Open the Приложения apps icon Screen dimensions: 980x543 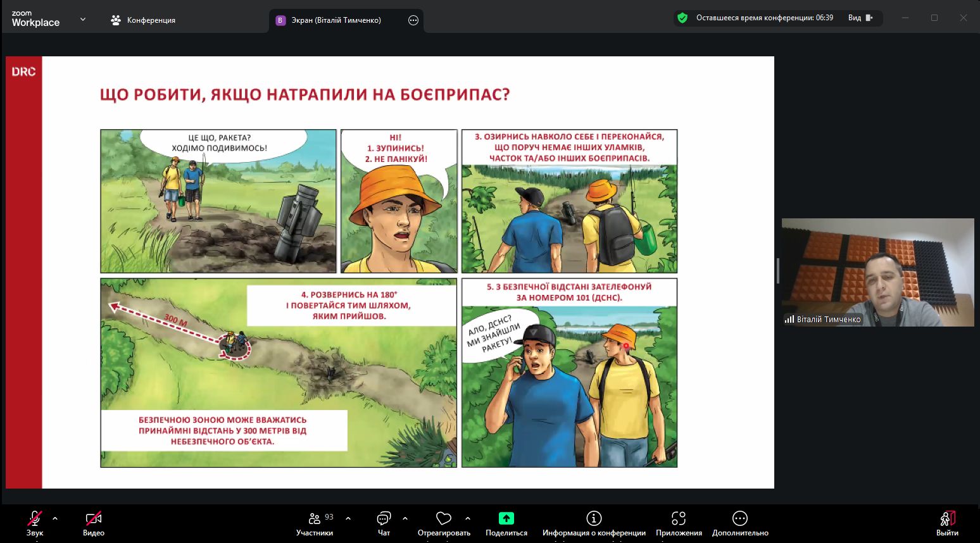point(679,519)
